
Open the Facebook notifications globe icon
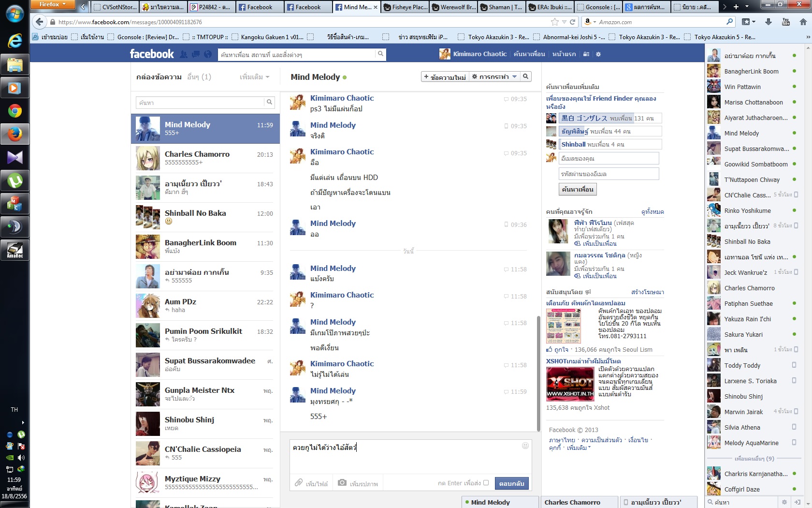tap(208, 54)
